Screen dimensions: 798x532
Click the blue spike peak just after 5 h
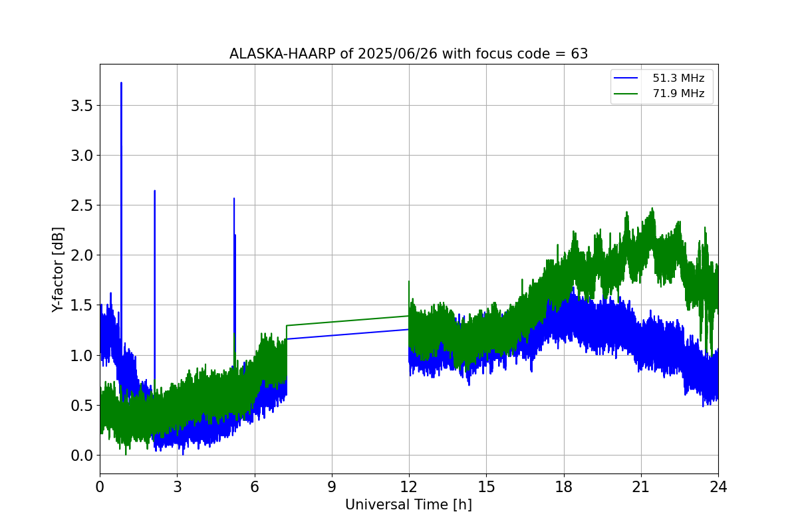pos(234,199)
